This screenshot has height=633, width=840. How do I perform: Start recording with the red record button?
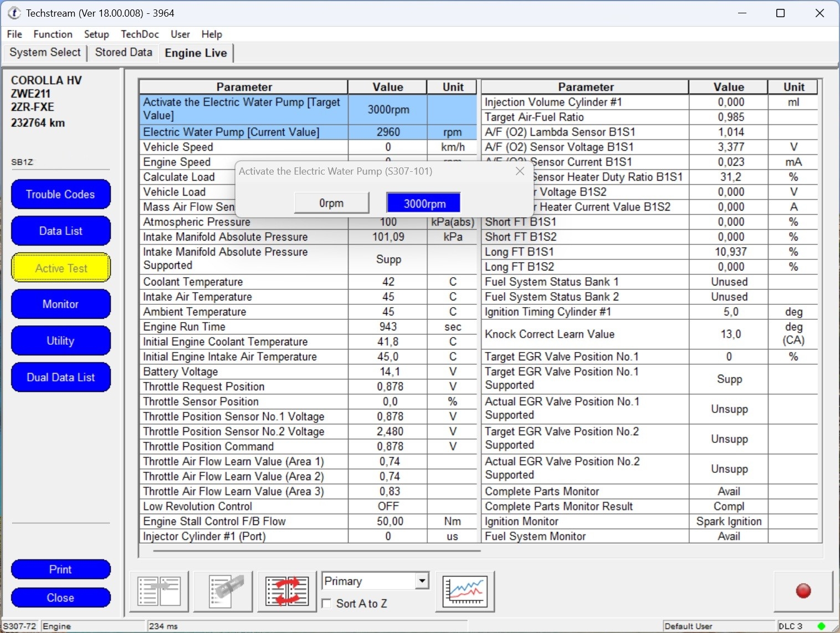pos(803,591)
